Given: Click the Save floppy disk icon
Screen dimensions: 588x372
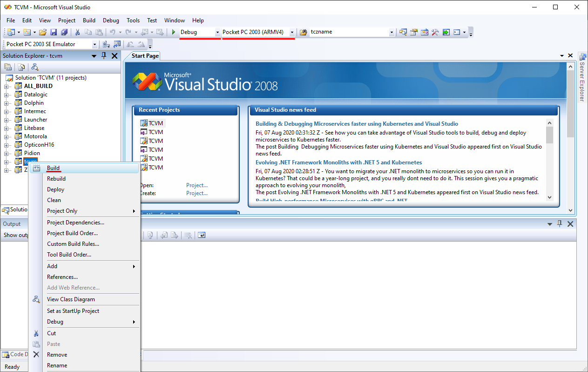Looking at the screenshot, I should point(54,32).
